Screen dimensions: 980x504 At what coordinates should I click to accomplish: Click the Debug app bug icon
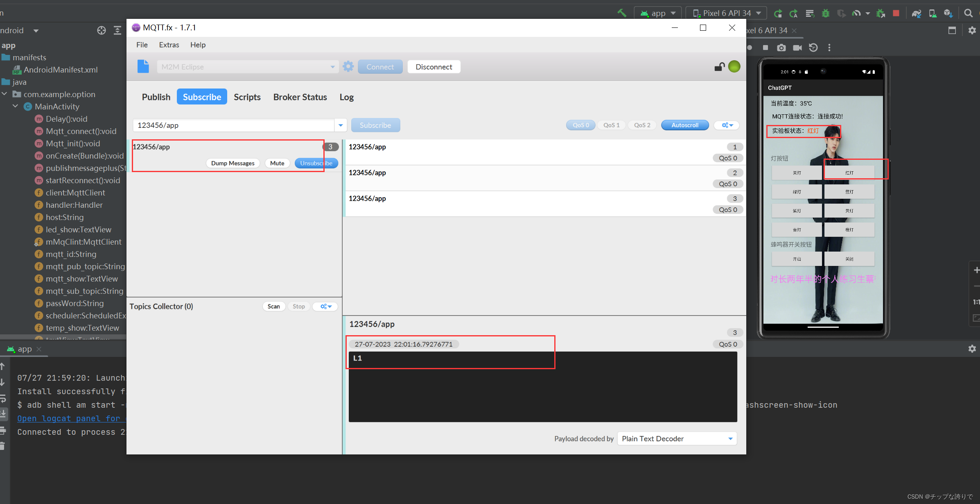tap(826, 13)
